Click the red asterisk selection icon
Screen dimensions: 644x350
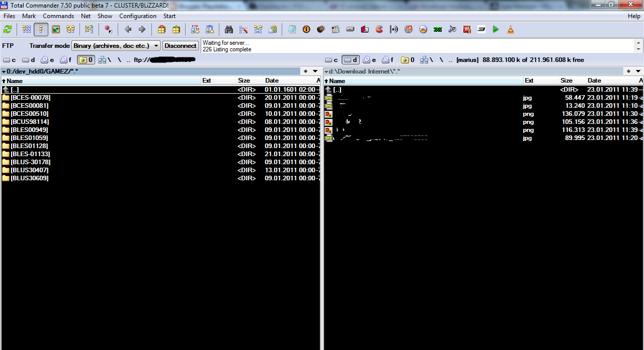point(108,29)
